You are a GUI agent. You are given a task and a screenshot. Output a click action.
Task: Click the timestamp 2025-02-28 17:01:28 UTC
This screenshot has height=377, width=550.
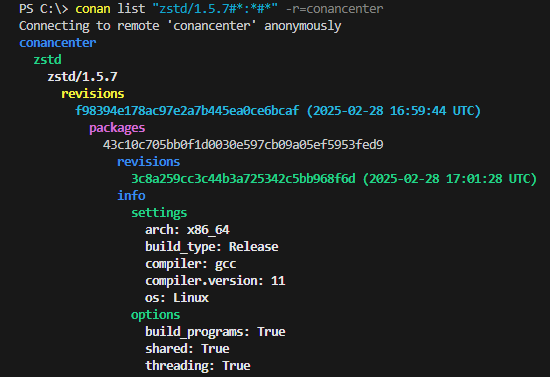[450, 179]
